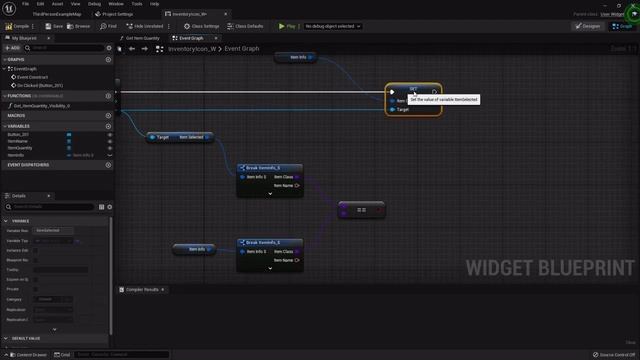Open the Asset menu

click(x=58, y=4)
